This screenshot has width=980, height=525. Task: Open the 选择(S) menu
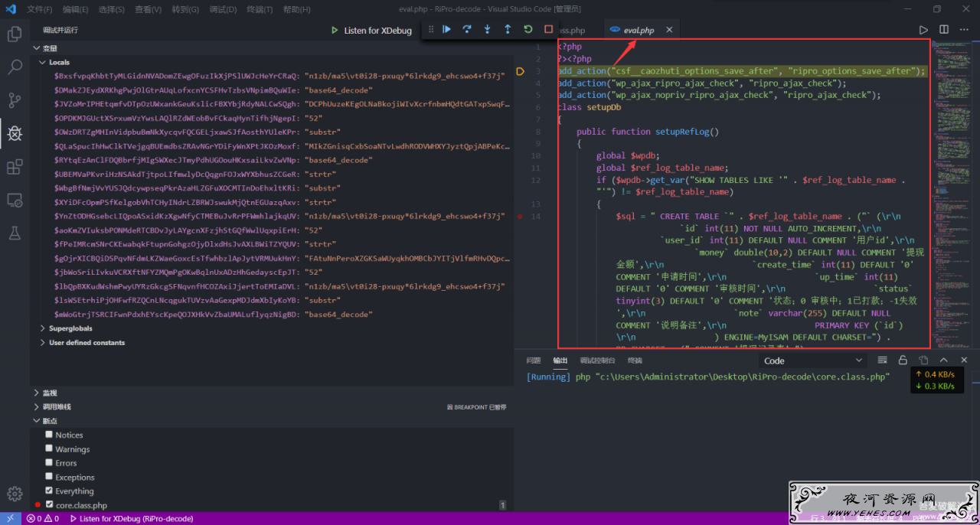112,9
